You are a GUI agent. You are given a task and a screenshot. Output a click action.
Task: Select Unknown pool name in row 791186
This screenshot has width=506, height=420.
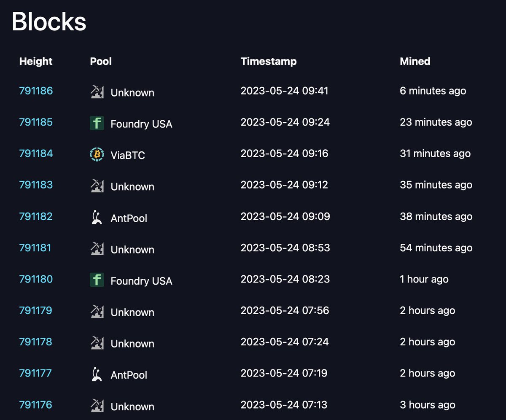[132, 93]
